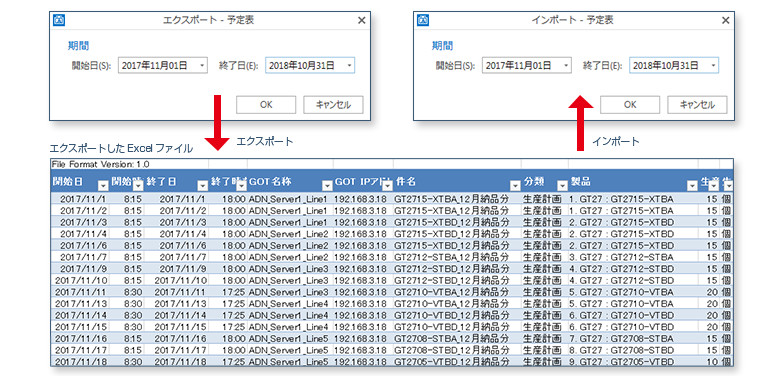Screen dimensions: 780x387
Task: Click OK in the エクスポート dialog
Action: pos(266,105)
